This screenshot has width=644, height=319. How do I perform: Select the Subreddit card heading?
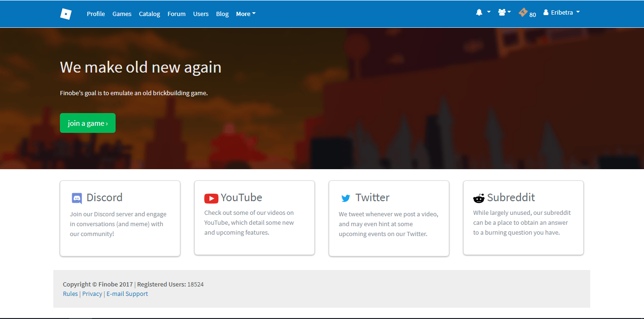510,197
